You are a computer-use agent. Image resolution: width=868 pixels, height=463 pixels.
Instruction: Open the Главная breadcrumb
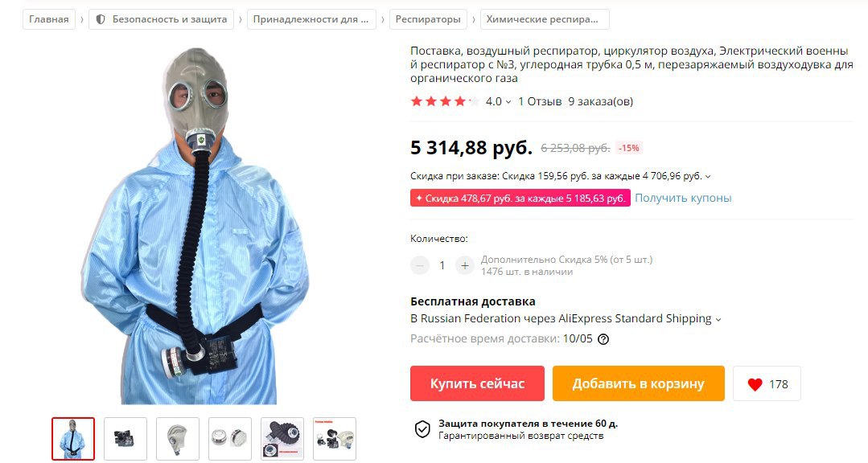[x=49, y=19]
